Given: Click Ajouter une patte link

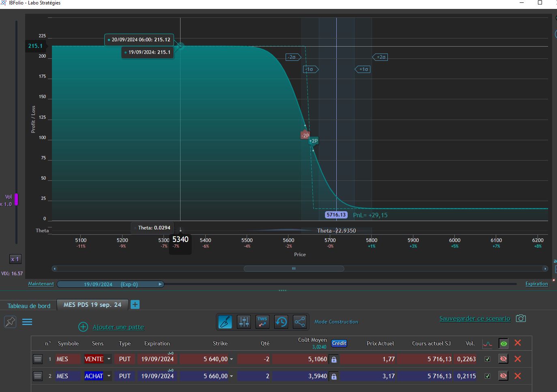Looking at the screenshot, I should [118, 327].
